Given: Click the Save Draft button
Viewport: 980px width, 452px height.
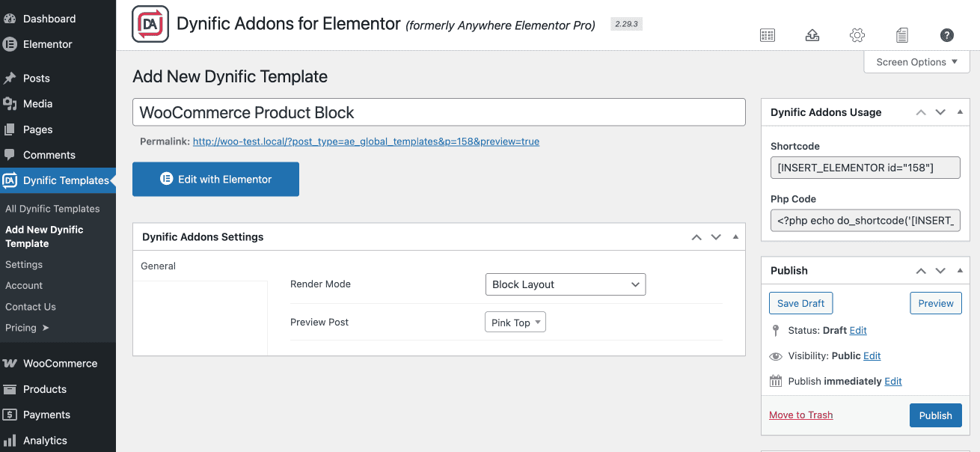Looking at the screenshot, I should tap(800, 303).
